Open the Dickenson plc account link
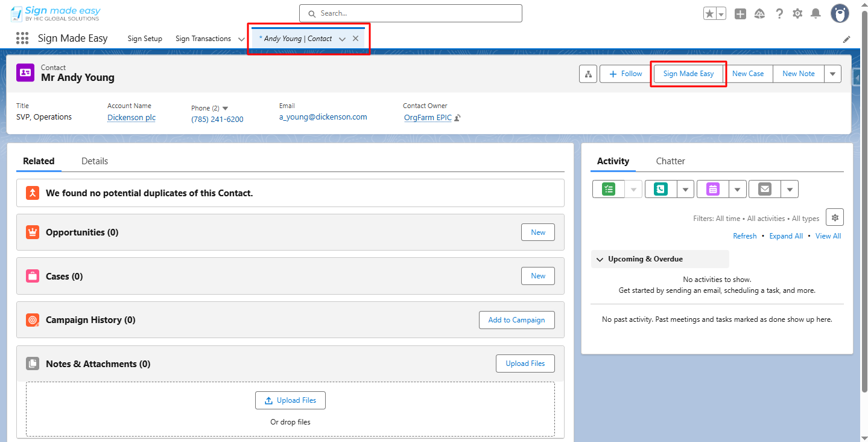The width and height of the screenshot is (868, 442). click(131, 118)
